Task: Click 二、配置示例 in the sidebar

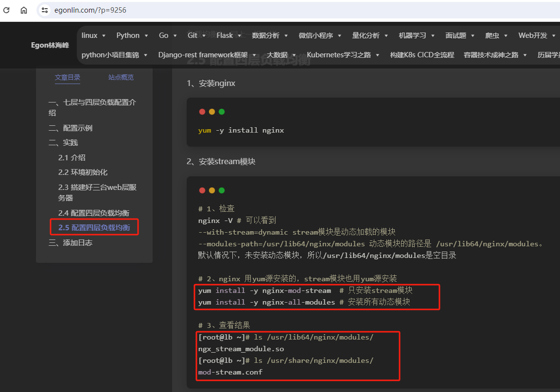Action: [70, 128]
